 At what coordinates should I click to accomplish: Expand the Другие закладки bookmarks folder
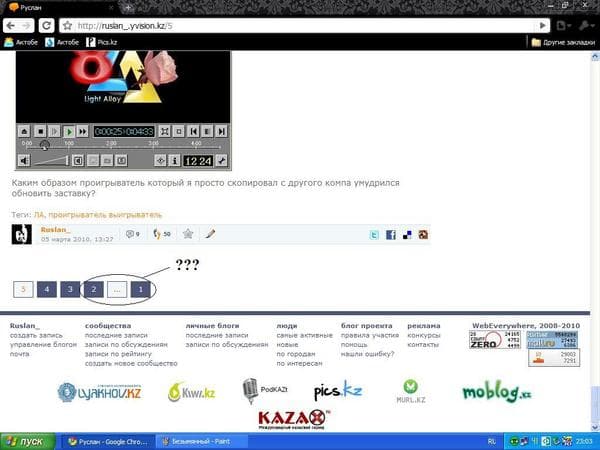pyautogui.click(x=563, y=42)
